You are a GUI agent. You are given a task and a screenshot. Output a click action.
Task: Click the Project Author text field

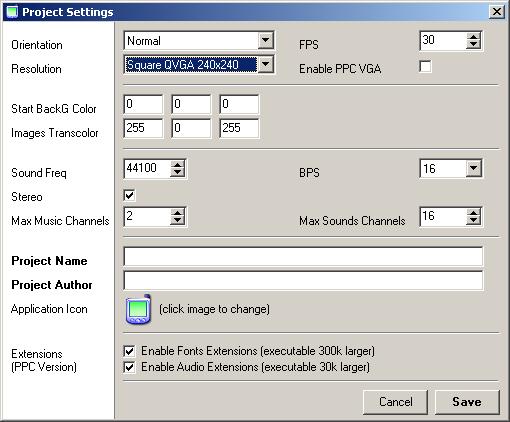[303, 280]
